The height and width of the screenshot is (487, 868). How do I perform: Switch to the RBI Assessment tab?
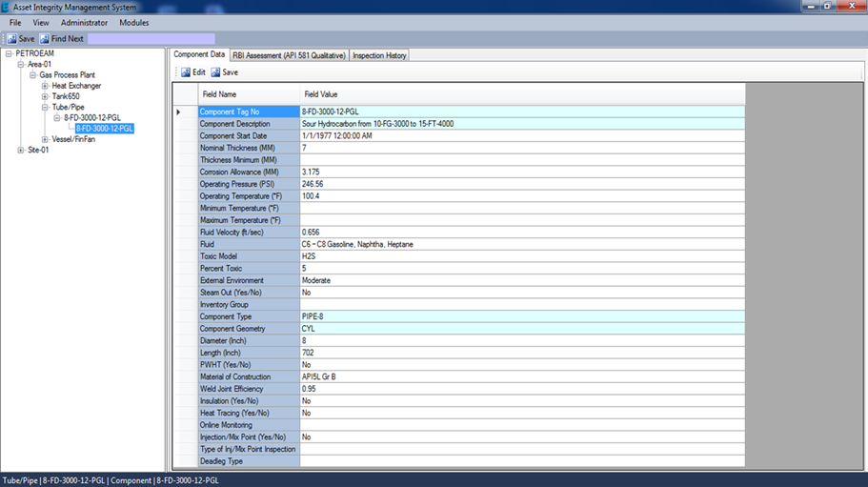tap(289, 55)
